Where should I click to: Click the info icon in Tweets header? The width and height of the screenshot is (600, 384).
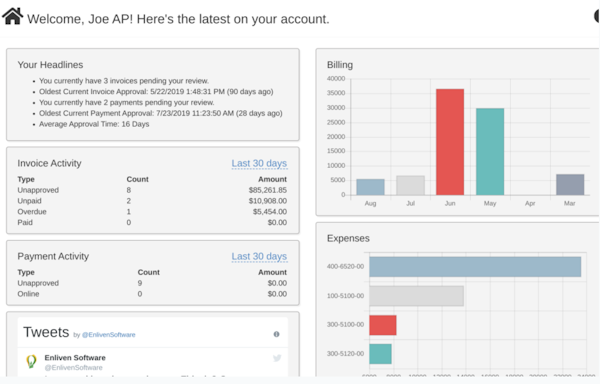tap(276, 334)
